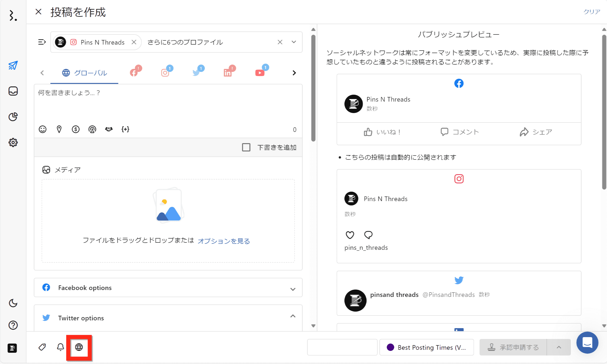The image size is (607, 364).
Task: Collapse the Twitter options section
Action: [293, 316]
